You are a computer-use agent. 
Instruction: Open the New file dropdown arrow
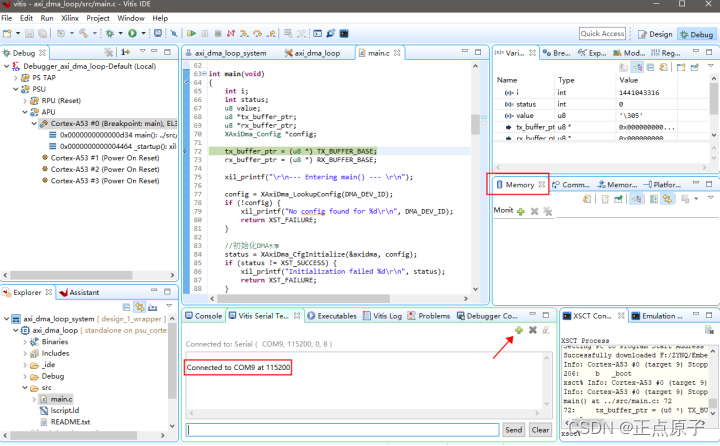[x=18, y=34]
